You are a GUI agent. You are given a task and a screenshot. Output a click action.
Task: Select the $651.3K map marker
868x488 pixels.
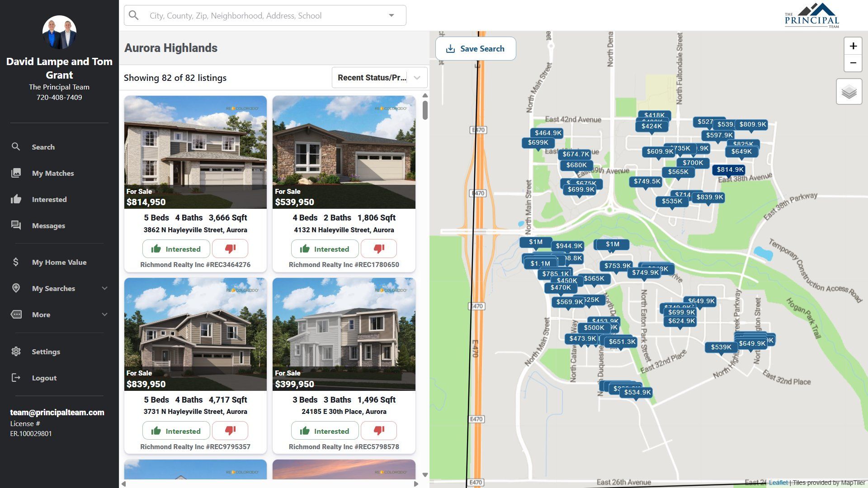(622, 342)
